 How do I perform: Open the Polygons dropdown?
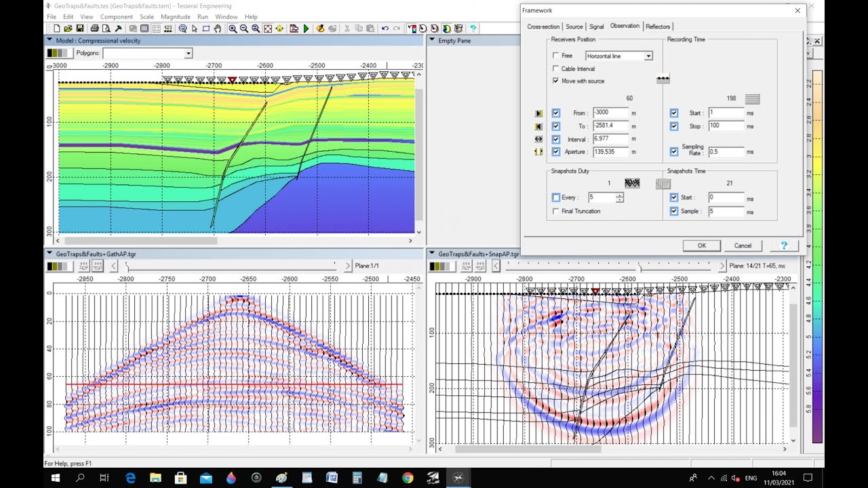click(189, 53)
